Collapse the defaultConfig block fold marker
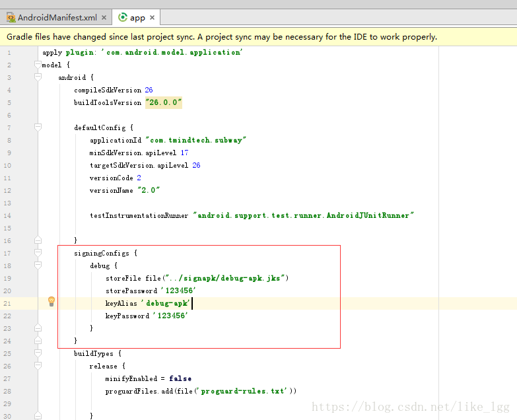 coord(38,127)
